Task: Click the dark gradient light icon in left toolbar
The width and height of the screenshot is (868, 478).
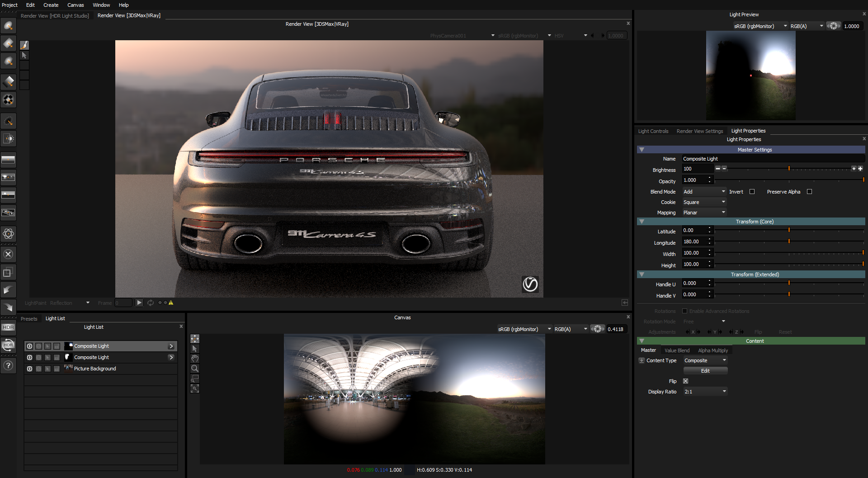Action: coord(8,120)
